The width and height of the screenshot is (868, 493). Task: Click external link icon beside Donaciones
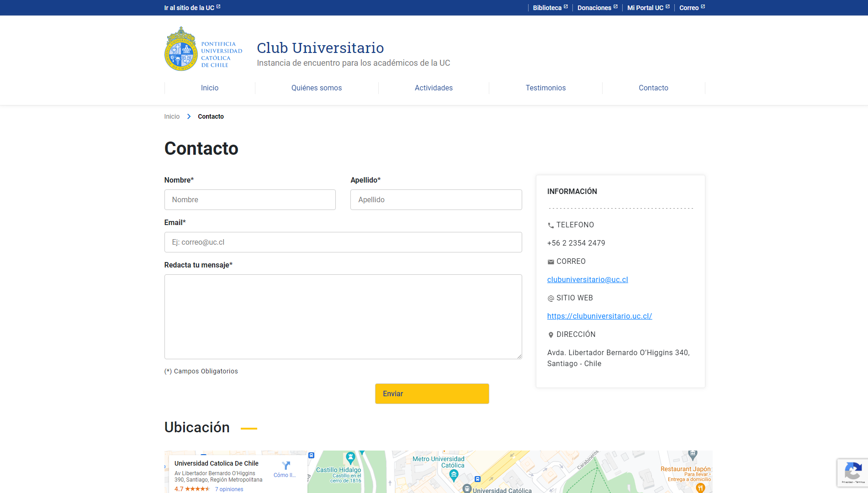point(615,6)
